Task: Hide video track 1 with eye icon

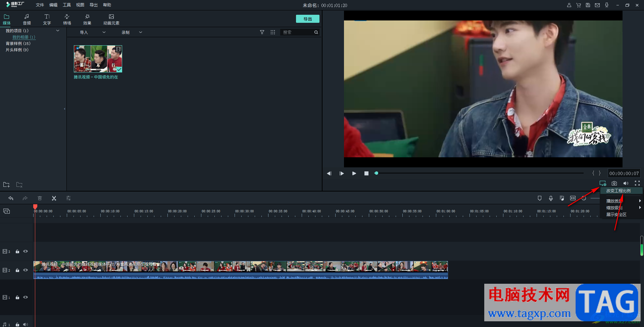Action: click(x=26, y=297)
